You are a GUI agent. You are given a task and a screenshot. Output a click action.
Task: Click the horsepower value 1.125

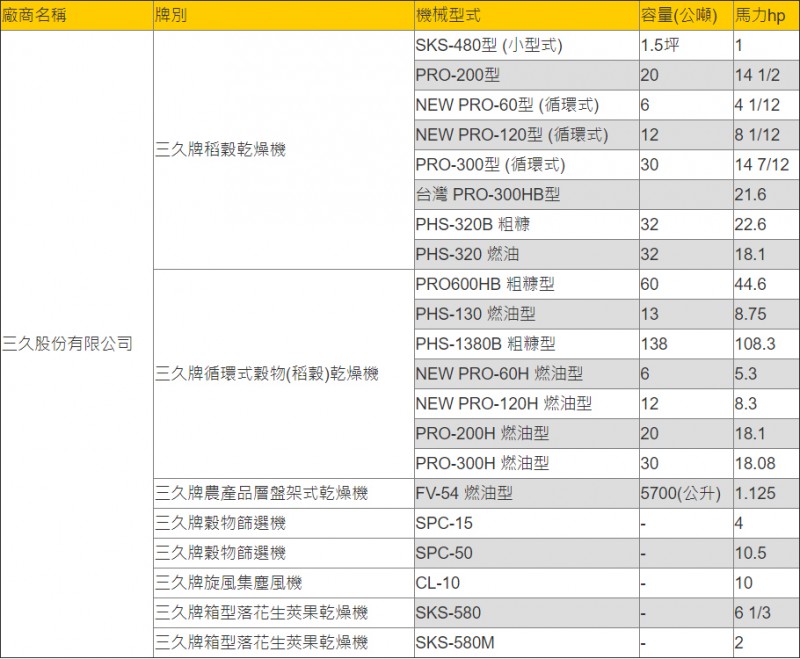pyautogui.click(x=766, y=493)
